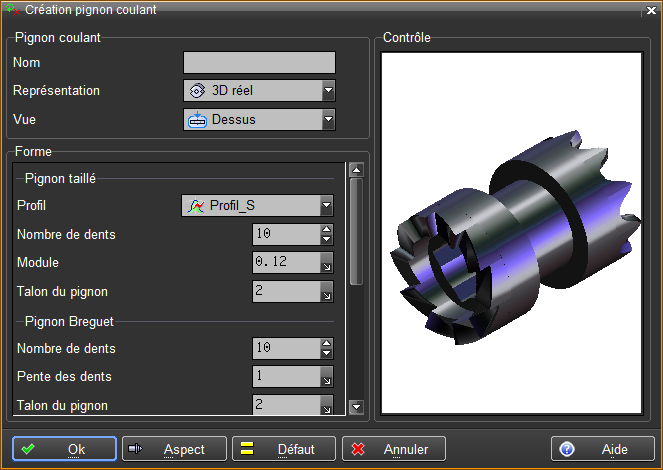Open the Aspect settings button
The width and height of the screenshot is (663, 470).
pos(174,449)
